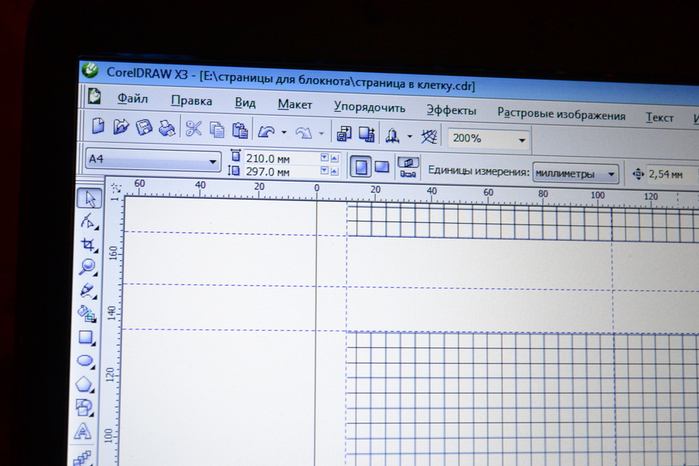Undo last action with the Undo arrow

tap(267, 132)
